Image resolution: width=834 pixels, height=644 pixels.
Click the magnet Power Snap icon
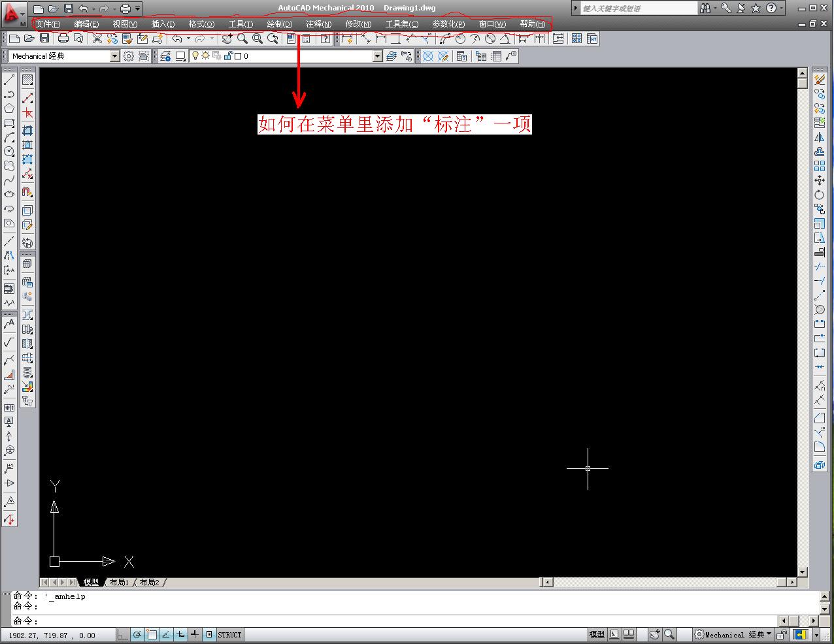tap(27, 192)
